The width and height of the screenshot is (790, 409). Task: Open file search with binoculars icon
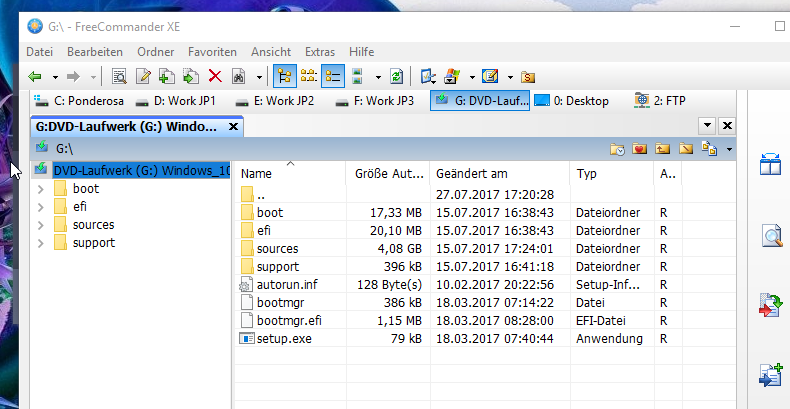238,77
